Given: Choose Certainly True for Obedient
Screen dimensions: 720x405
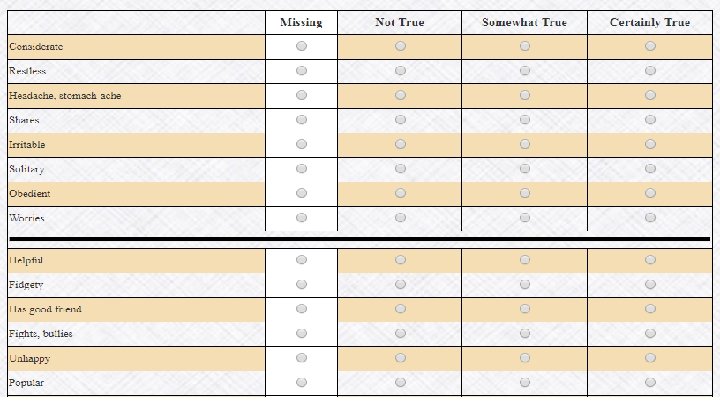Looking at the screenshot, I should click(x=650, y=193).
